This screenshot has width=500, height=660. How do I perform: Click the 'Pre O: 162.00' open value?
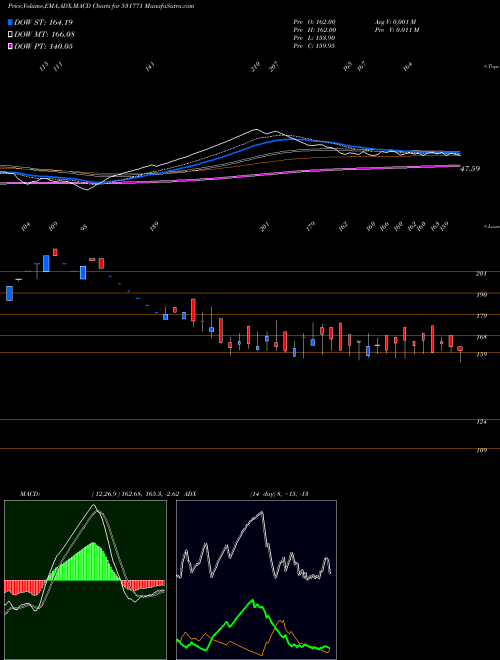coord(314,22)
